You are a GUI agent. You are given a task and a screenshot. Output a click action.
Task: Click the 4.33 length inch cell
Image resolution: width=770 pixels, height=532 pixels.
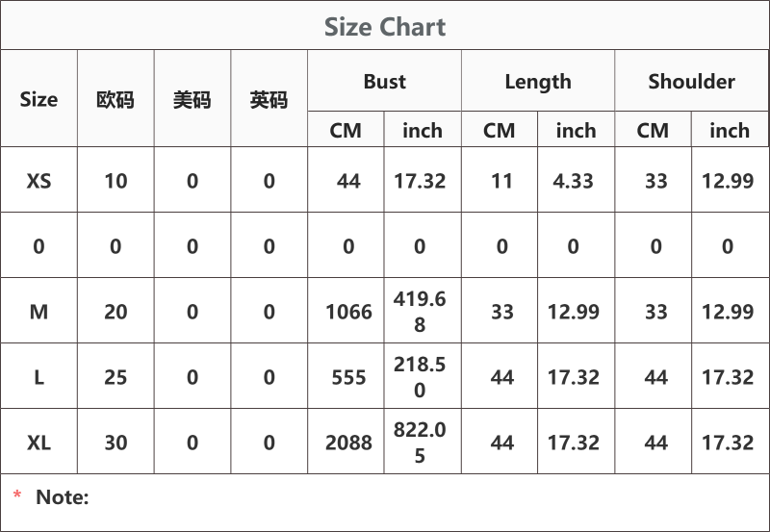pyautogui.click(x=573, y=181)
